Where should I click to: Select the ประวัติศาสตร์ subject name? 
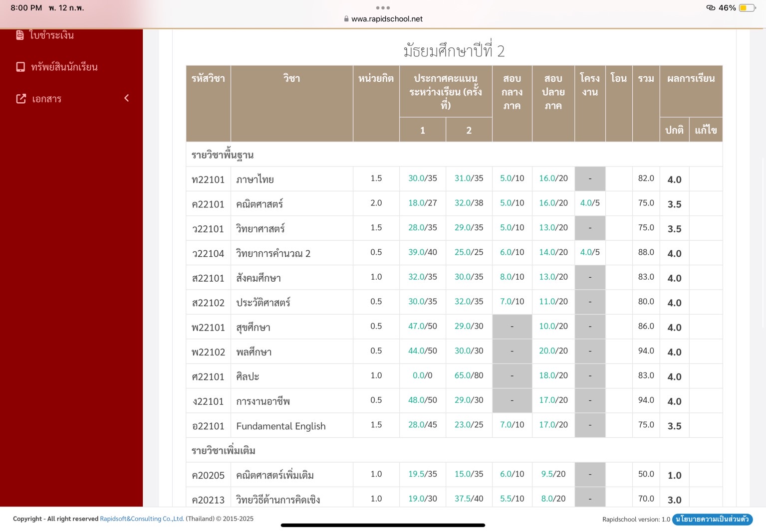[x=263, y=303]
